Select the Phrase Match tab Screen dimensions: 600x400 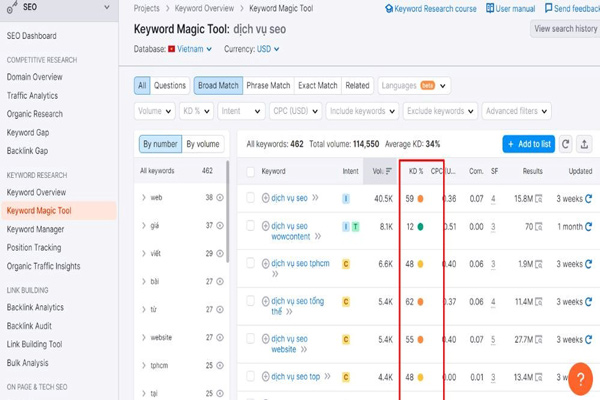(268, 85)
